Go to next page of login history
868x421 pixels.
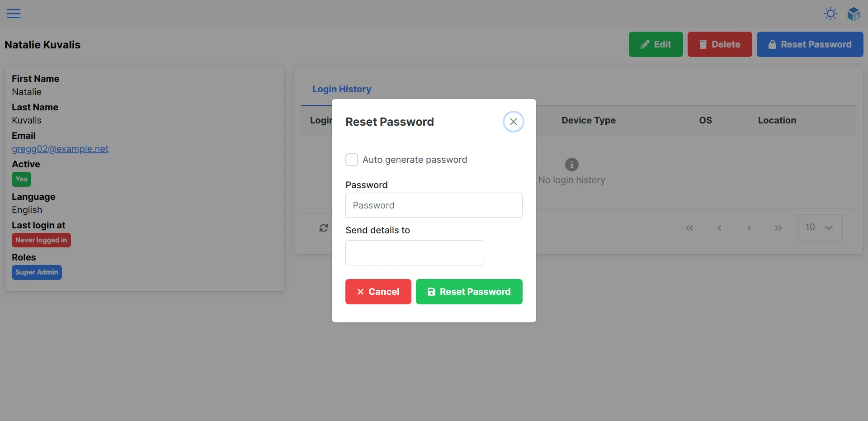[x=749, y=228]
